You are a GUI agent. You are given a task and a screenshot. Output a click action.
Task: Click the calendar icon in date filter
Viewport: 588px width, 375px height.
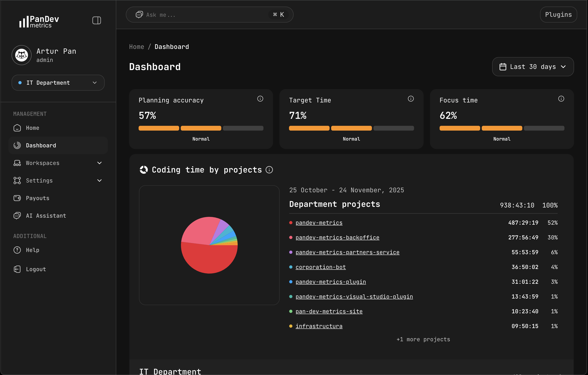tap(503, 66)
